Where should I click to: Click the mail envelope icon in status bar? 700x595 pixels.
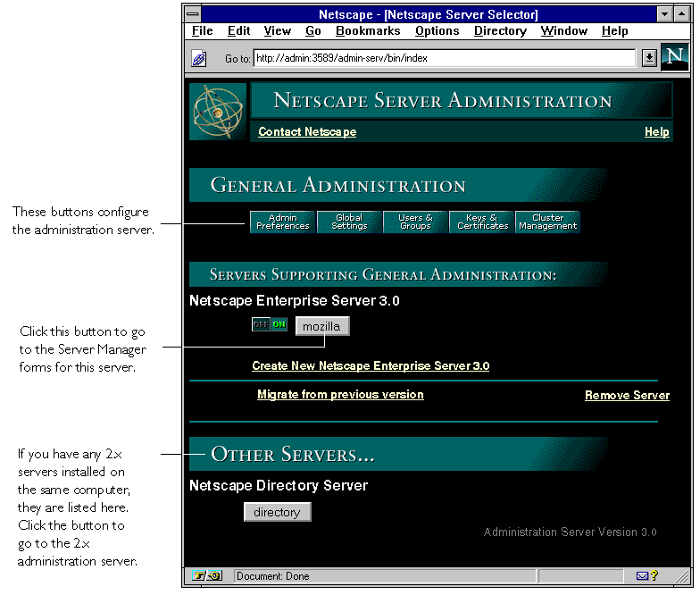pos(643,575)
